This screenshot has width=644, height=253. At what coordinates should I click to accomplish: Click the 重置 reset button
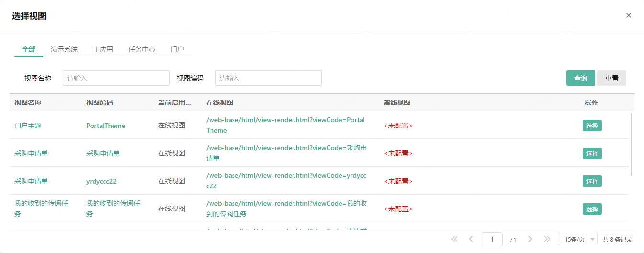[612, 78]
